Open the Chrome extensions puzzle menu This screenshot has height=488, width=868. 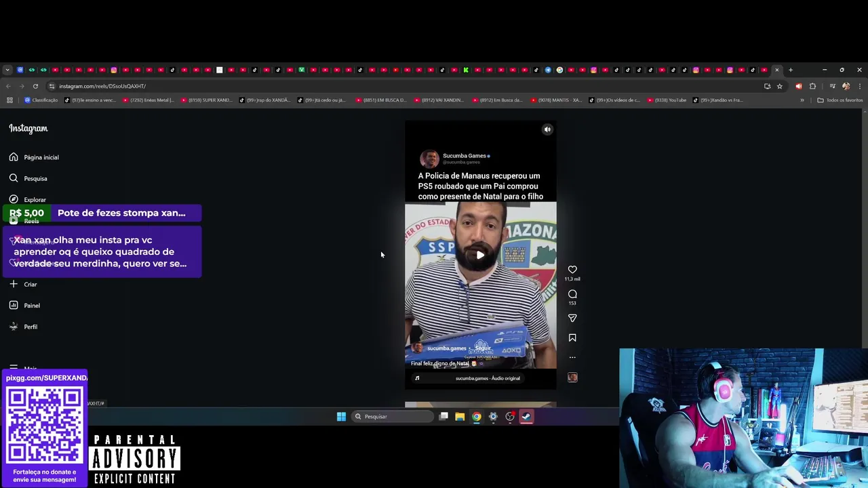pos(812,86)
